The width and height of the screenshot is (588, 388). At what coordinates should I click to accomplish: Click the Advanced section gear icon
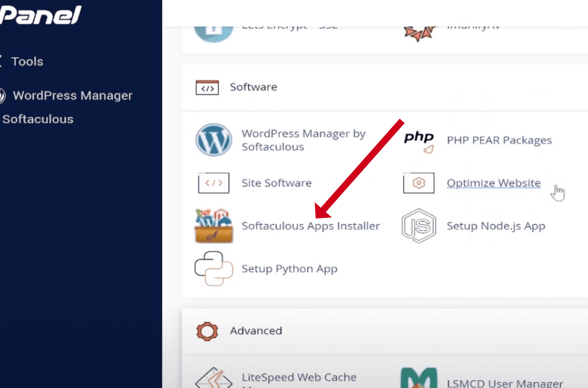point(207,331)
